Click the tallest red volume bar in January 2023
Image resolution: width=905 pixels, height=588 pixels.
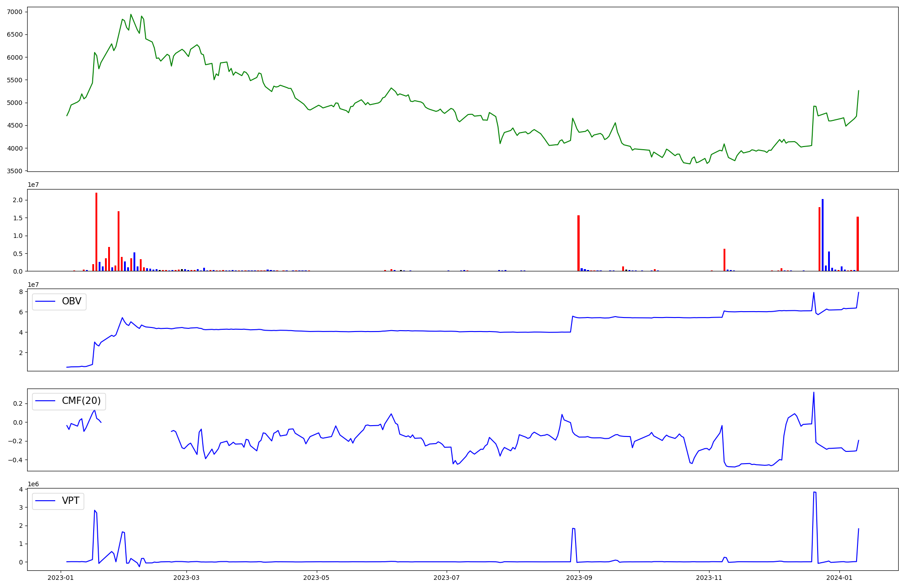[x=96, y=232]
